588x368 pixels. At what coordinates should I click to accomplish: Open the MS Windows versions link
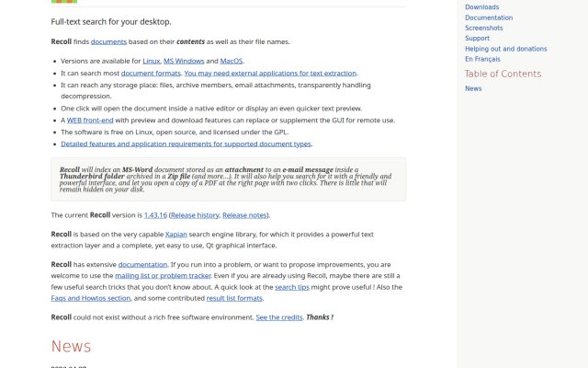coord(184,61)
